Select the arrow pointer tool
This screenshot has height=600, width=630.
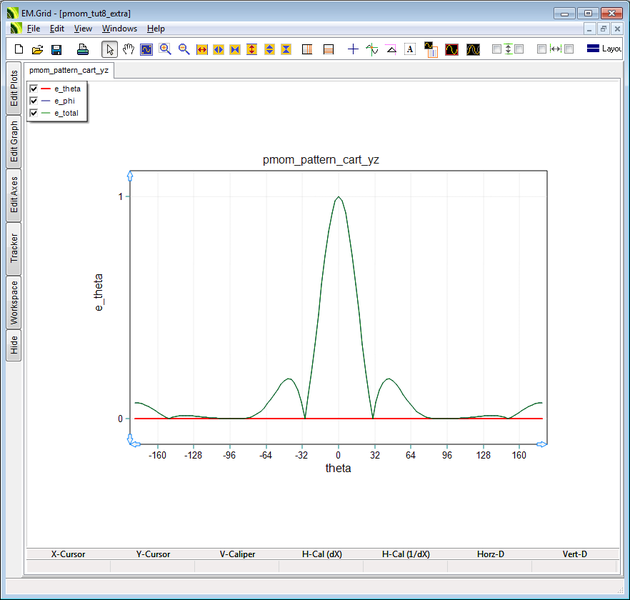[110, 49]
